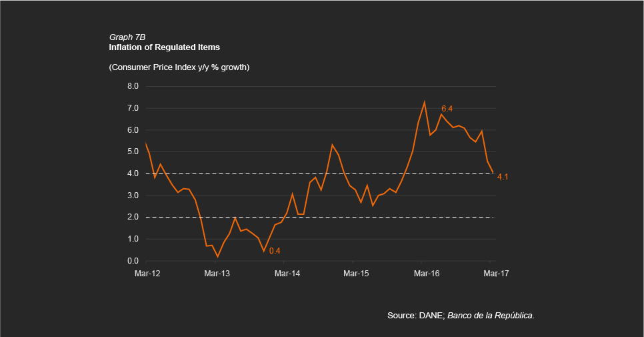The height and width of the screenshot is (337, 644).
Task: Pick the Mar-16 x-axis label
Action: coord(426,274)
